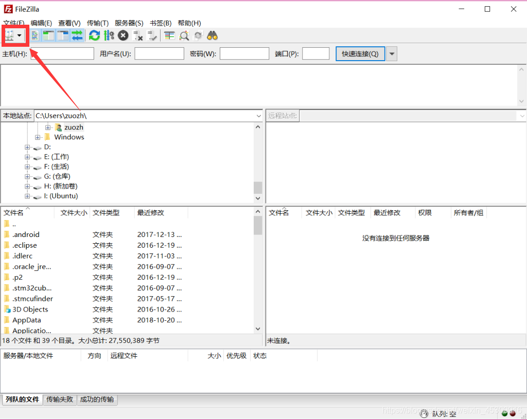Expand H: (新加卷) drive node
This screenshot has height=420, width=527.
click(x=27, y=186)
